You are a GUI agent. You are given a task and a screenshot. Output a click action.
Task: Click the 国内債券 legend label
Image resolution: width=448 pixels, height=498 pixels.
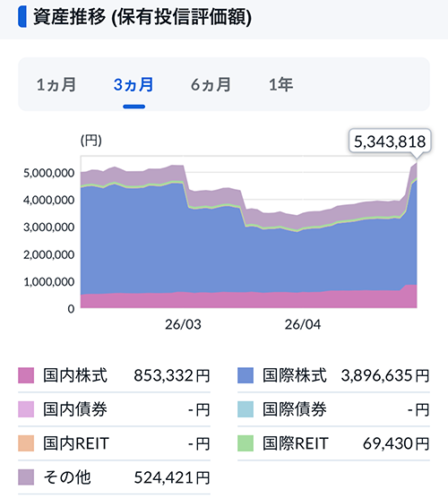(x=75, y=409)
